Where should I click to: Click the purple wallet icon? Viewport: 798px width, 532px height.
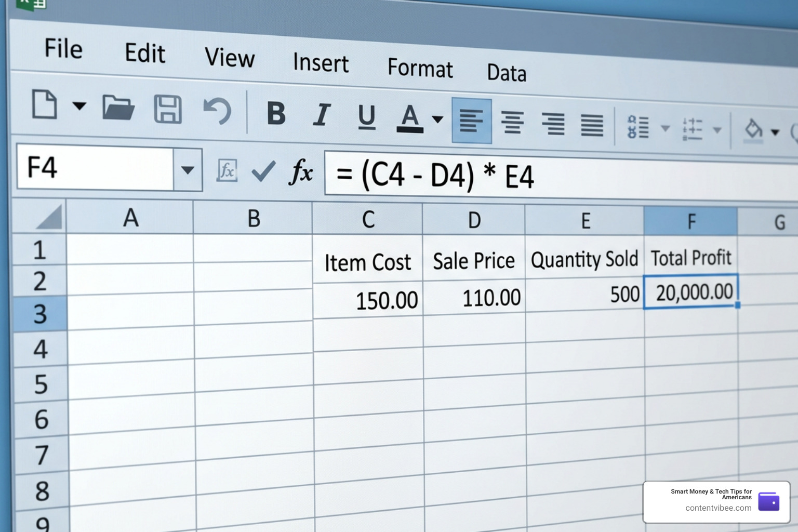click(x=768, y=501)
